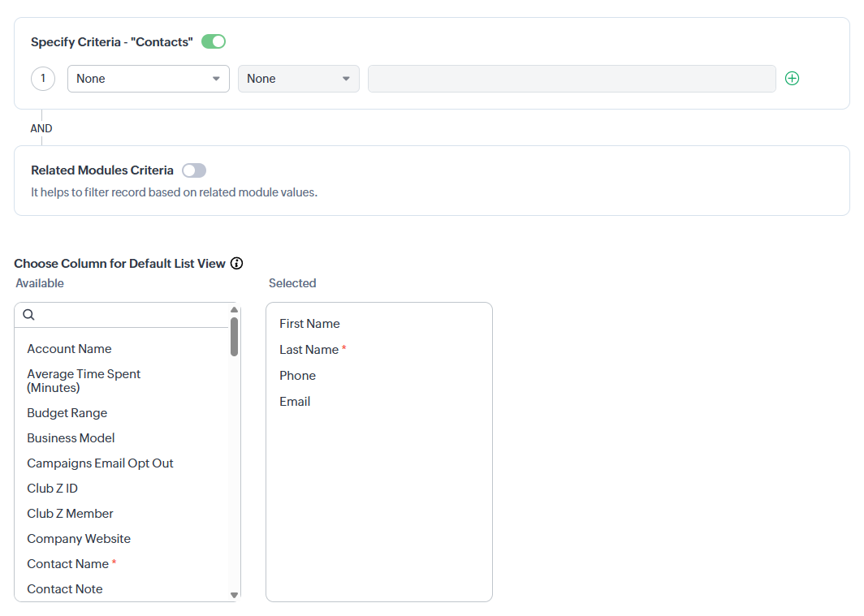This screenshot has width=864, height=616.
Task: Select Campaigns Email Opt Out column
Action: tap(100, 463)
